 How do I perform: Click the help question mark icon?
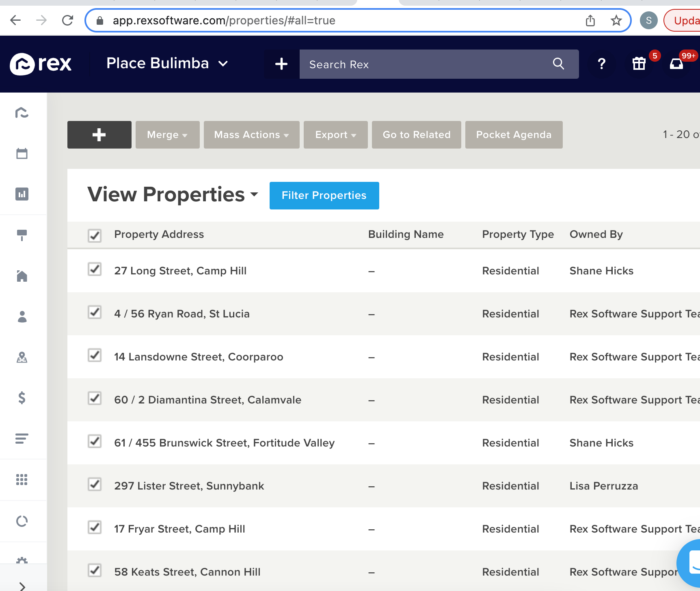click(602, 64)
